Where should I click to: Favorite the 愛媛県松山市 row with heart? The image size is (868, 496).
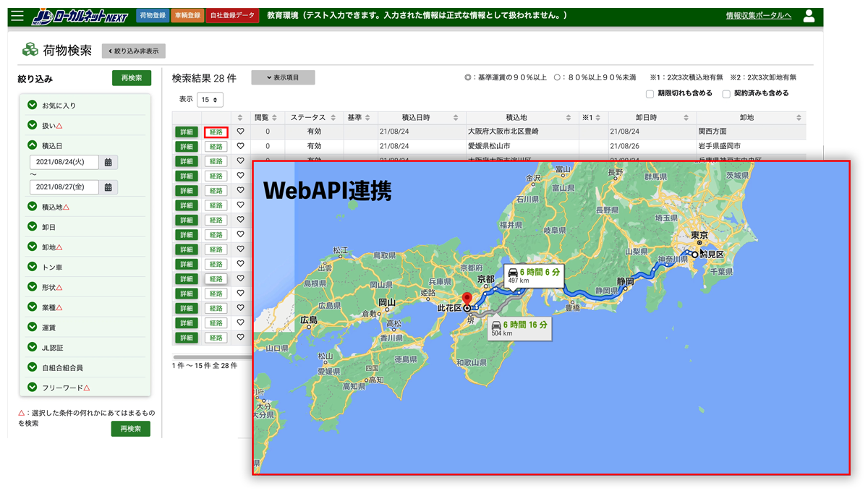coord(241,146)
